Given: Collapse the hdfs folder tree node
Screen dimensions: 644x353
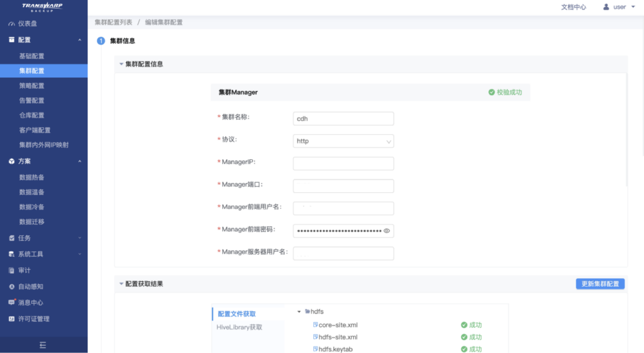Looking at the screenshot, I should (299, 312).
